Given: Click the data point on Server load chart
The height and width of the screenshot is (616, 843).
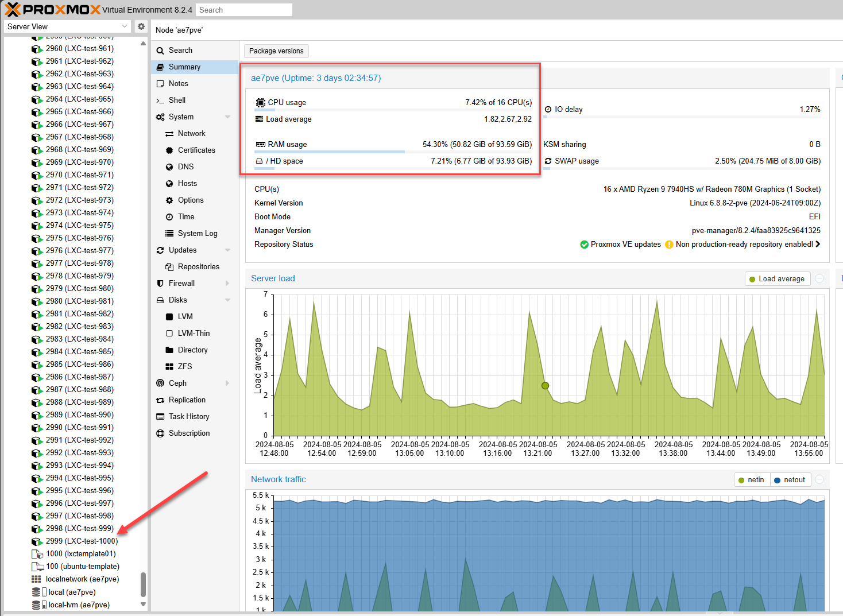Looking at the screenshot, I should 545,386.
